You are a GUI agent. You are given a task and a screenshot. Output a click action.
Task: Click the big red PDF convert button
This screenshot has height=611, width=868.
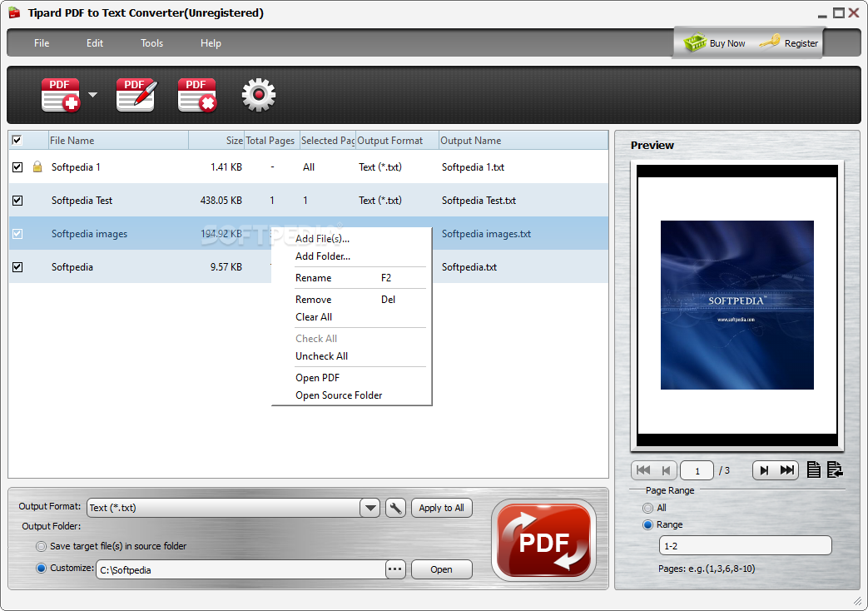[543, 540]
